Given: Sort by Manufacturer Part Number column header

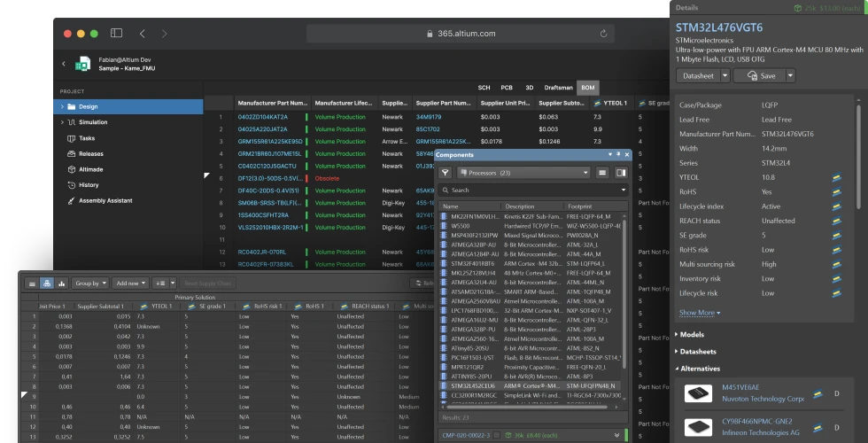Looking at the screenshot, I should tap(273, 103).
